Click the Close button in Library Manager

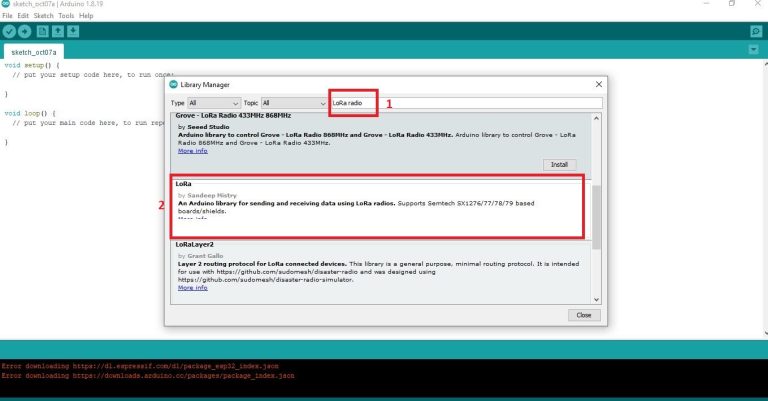[583, 315]
